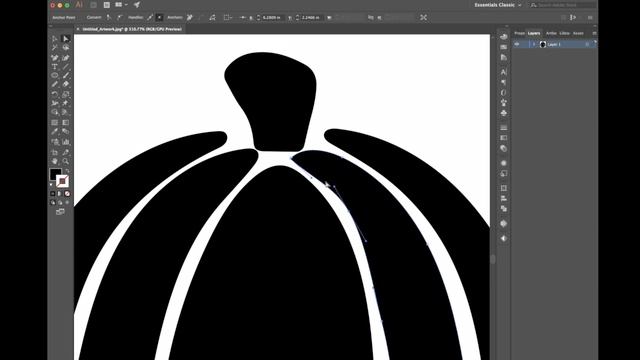Select the Ellipse shape tool
Image resolution: width=640 pixels, height=360 pixels.
[x=55, y=76]
